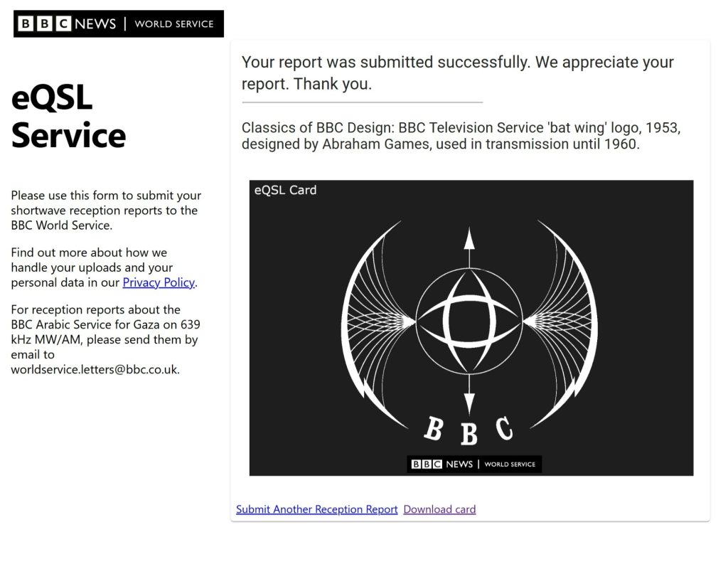Click the 'Your report was submitted successfully' message
This screenshot has width=728, height=579.
457,73
